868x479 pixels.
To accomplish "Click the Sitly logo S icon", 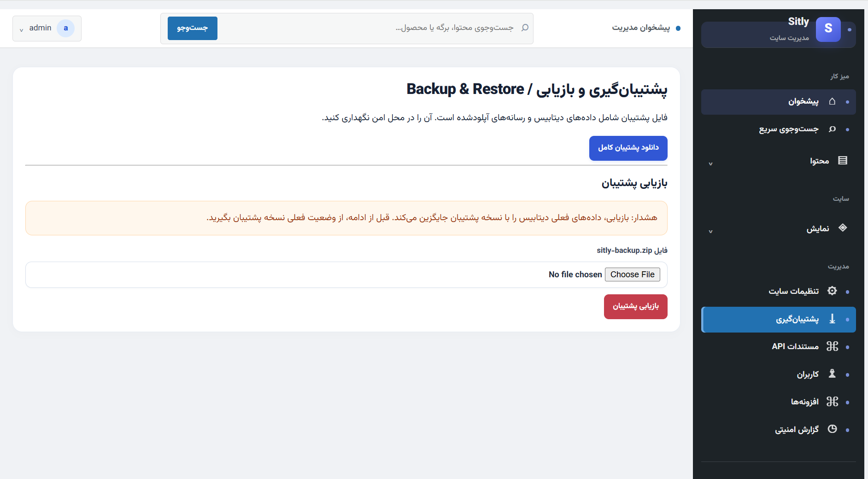I will coord(828,29).
